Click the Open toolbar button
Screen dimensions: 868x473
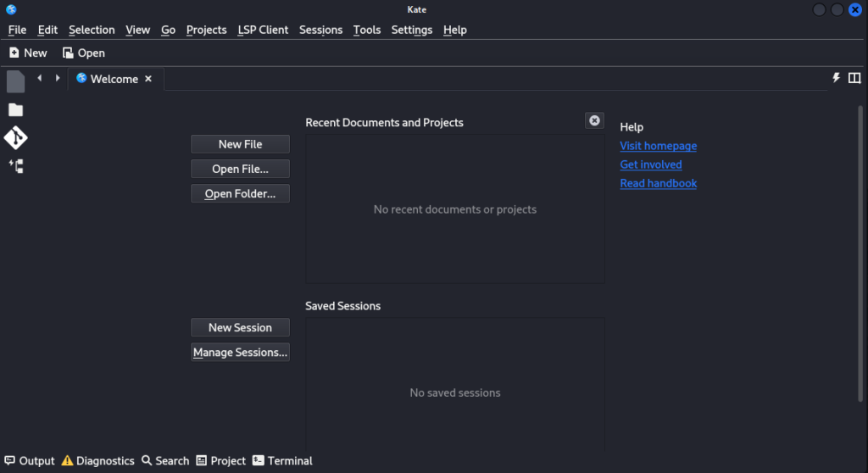click(x=84, y=53)
